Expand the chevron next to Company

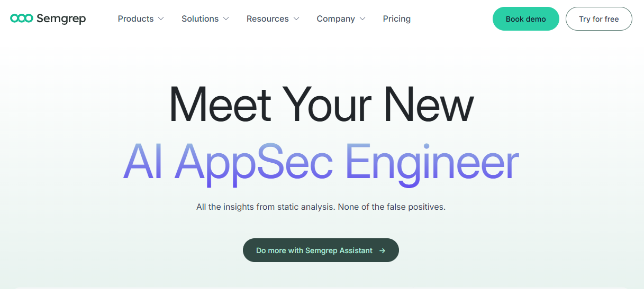(x=362, y=19)
